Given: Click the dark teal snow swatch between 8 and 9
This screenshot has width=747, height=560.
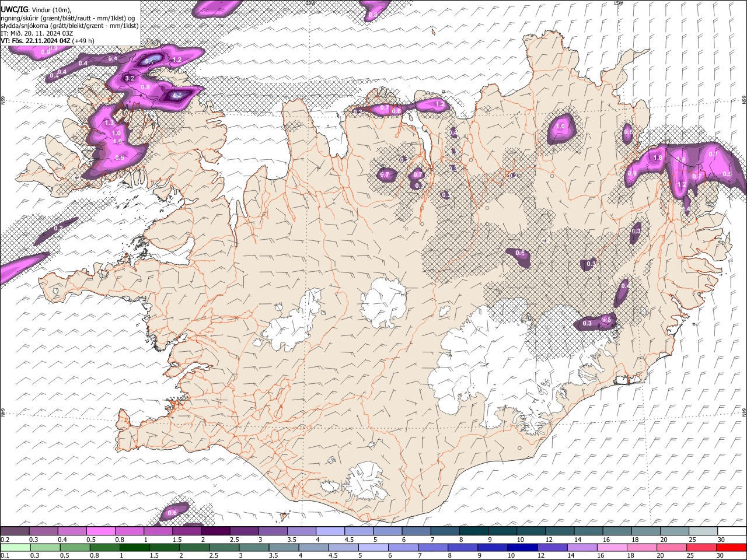Looking at the screenshot, I should (x=473, y=531).
